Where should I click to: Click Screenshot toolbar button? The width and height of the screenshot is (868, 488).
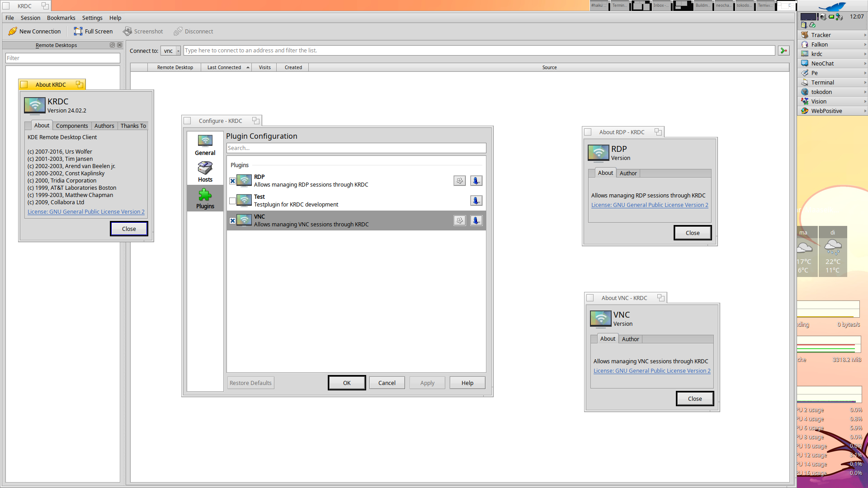coord(143,31)
